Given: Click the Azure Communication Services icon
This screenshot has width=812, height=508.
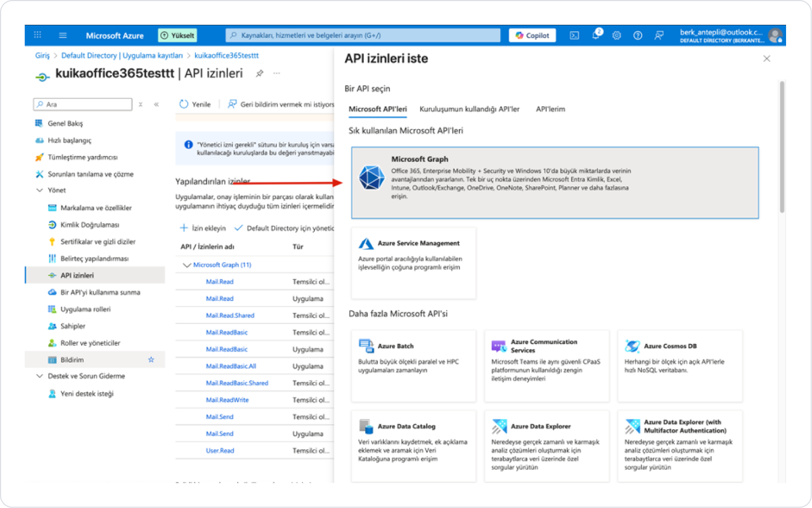Looking at the screenshot, I should point(499,346).
